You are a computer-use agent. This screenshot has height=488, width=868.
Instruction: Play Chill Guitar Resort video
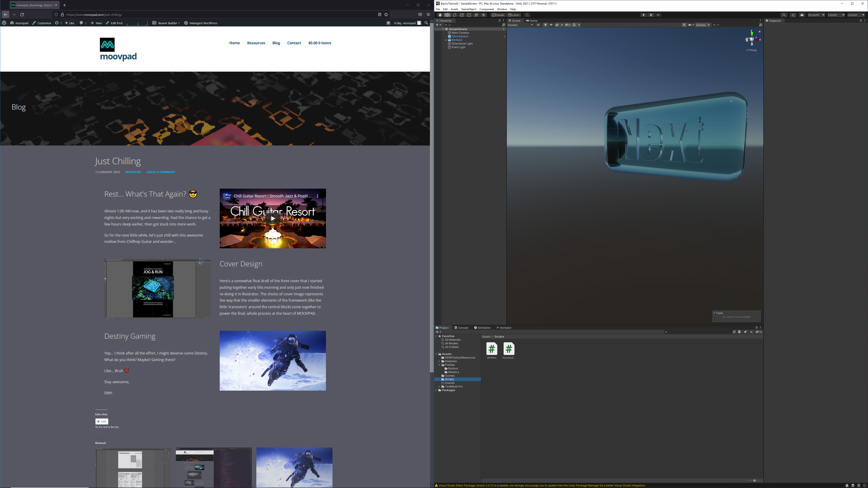[x=273, y=218]
